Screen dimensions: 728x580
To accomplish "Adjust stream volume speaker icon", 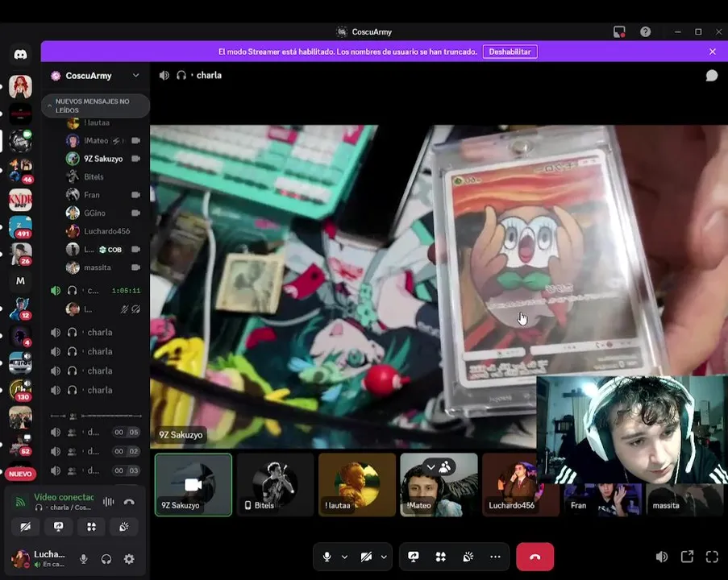I will [662, 557].
